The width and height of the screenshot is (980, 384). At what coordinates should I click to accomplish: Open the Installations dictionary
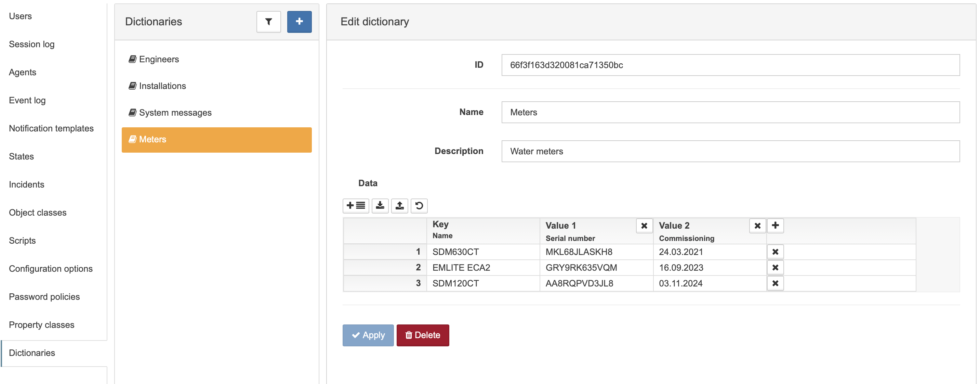tap(216, 86)
